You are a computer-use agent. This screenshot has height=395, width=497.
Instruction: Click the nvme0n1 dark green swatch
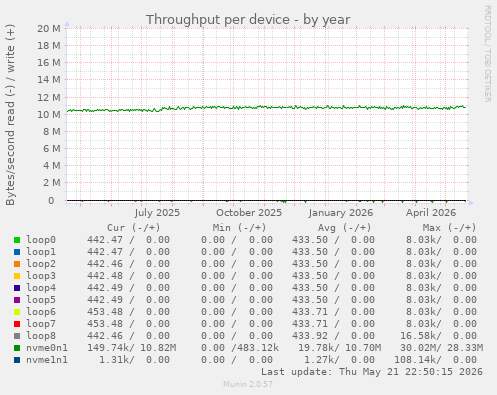coord(17,348)
